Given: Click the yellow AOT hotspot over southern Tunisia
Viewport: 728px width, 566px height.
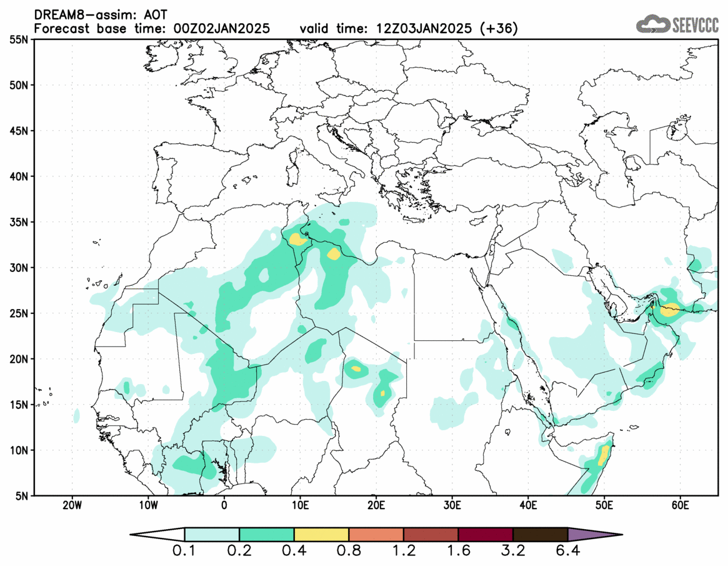Looking at the screenshot, I should (297, 240).
